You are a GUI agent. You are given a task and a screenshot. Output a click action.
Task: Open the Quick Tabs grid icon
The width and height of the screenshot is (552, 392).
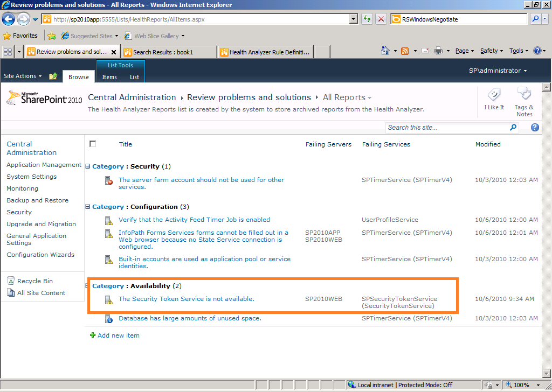(x=8, y=52)
